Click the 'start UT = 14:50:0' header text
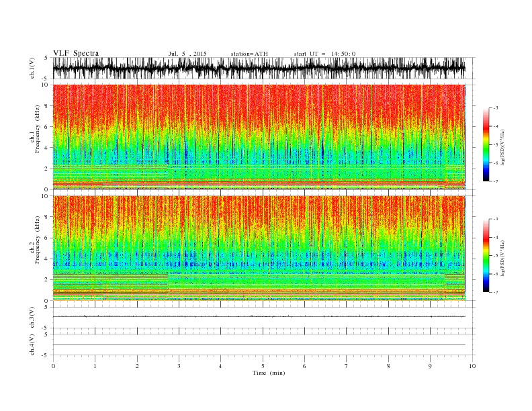Screen dimensions: 532x411 coord(324,54)
